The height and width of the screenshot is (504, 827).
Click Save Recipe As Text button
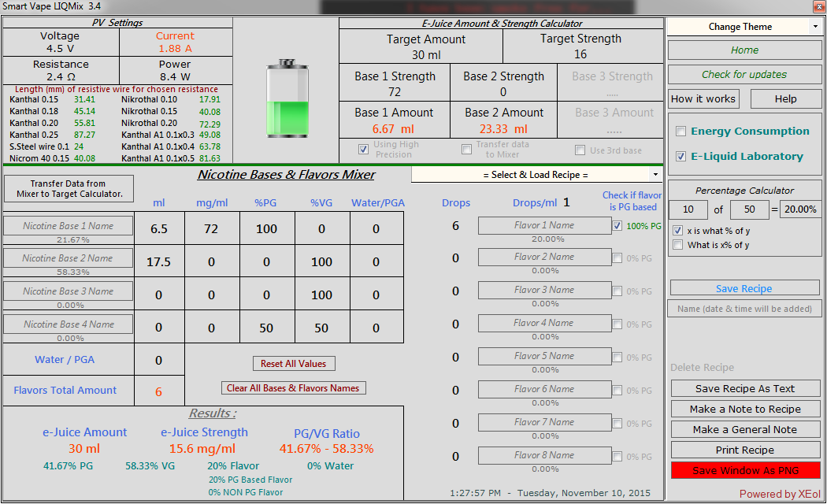[745, 389]
